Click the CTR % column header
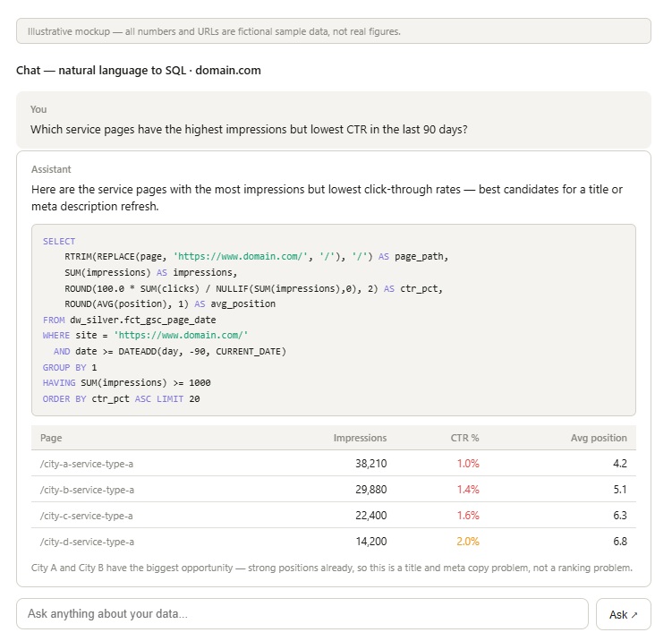Screen dimensions: 672x641 click(x=464, y=438)
